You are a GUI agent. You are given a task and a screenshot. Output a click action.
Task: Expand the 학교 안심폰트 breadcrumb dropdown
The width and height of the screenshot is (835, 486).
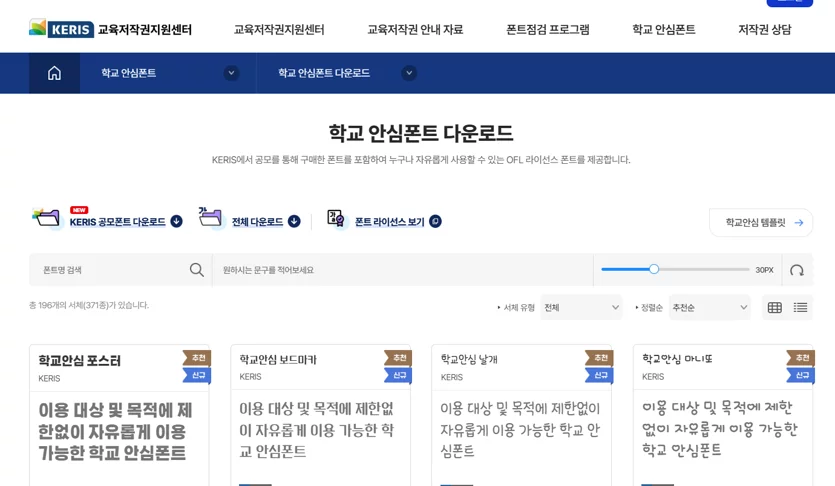(231, 73)
